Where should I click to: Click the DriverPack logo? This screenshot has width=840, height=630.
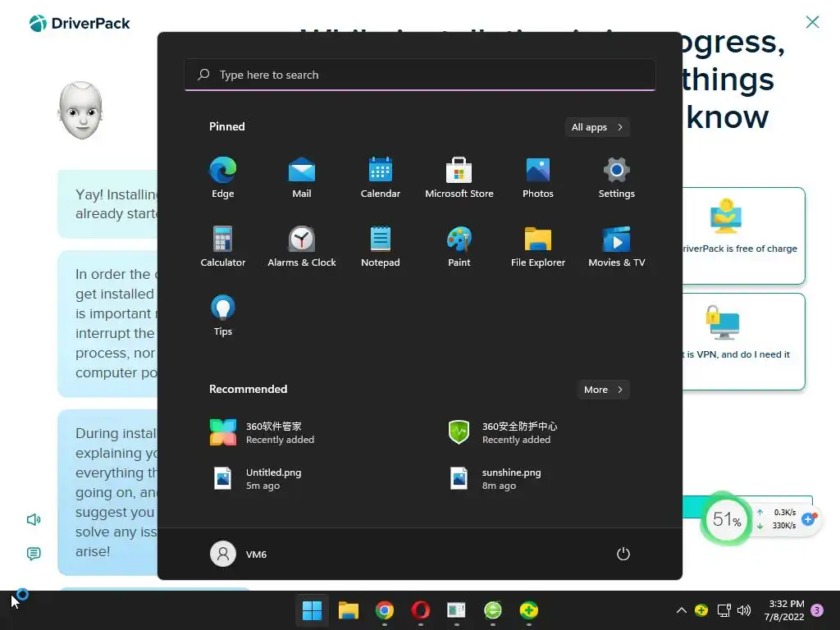click(x=80, y=23)
